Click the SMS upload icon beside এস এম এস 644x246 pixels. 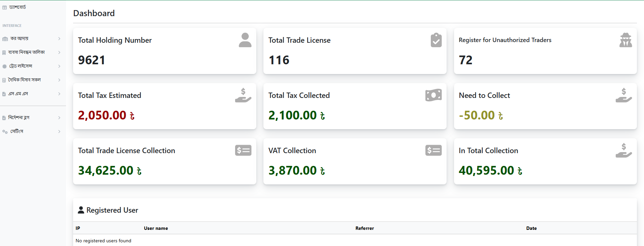pyautogui.click(x=4, y=94)
